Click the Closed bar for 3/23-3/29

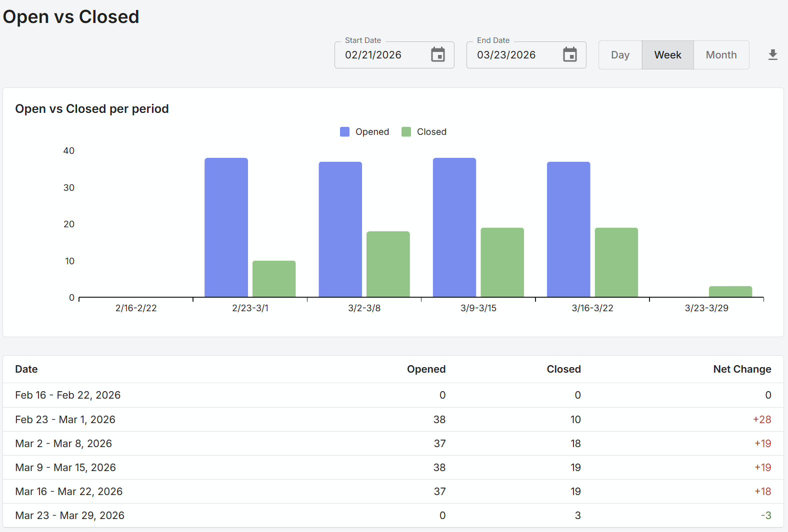(x=730, y=292)
